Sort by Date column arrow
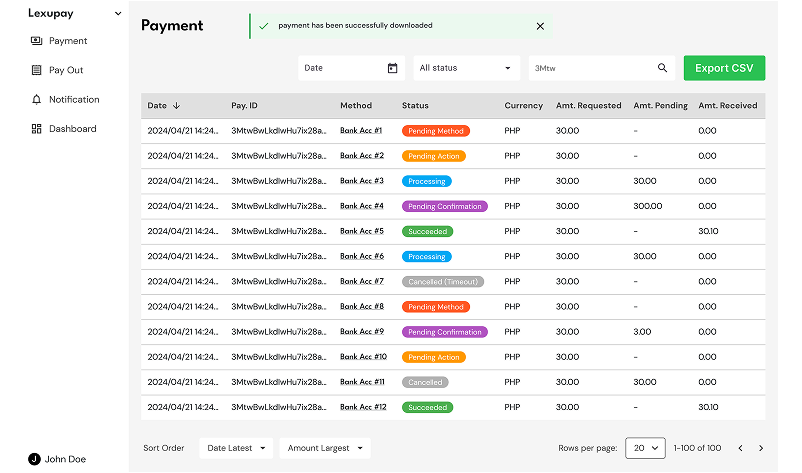 [177, 105]
